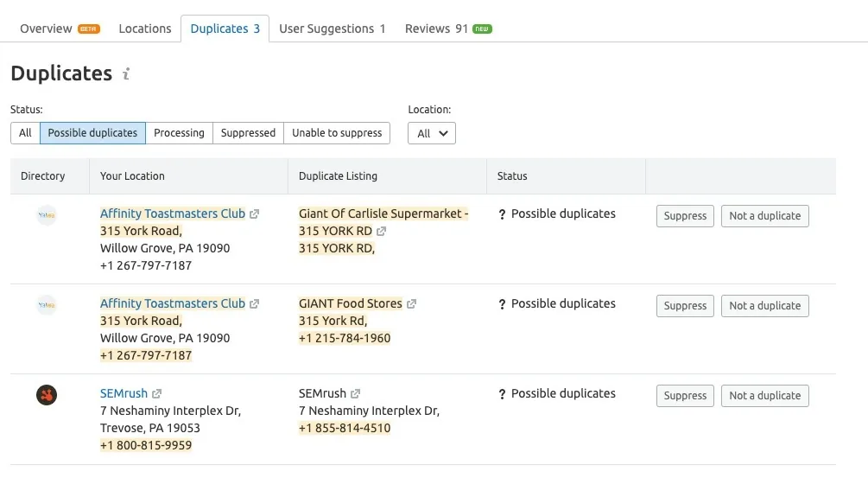Viewport: 868px width, 497px height.
Task: Mark GIANT Food Stores as Not a duplicate
Action: pyautogui.click(x=765, y=306)
